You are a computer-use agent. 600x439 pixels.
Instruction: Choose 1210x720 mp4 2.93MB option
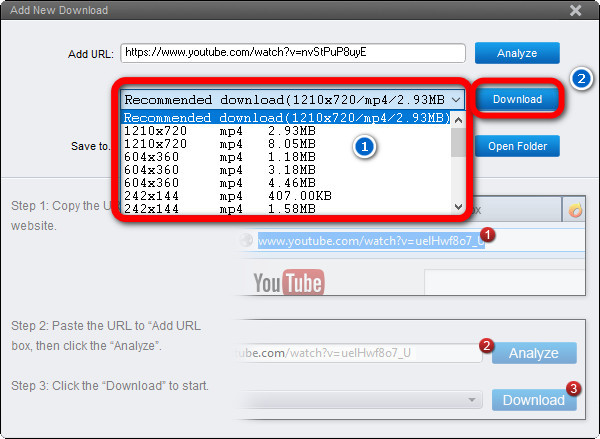pos(286,131)
